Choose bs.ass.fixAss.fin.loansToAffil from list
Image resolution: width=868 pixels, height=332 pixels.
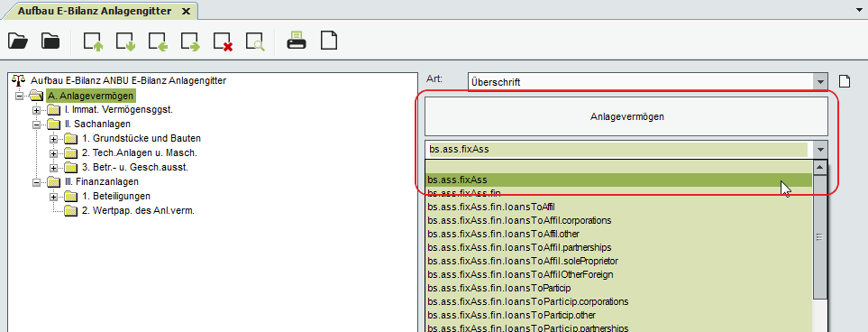click(x=618, y=207)
